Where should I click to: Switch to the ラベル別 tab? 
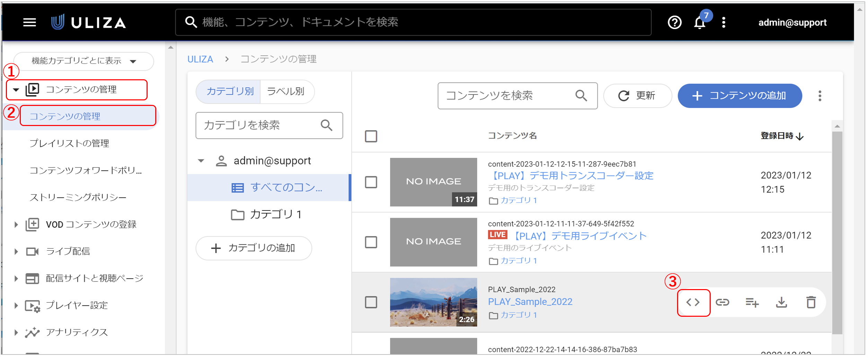pyautogui.click(x=287, y=91)
